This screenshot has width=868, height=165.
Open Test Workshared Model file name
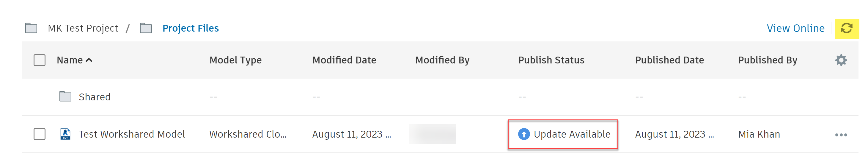point(132,134)
